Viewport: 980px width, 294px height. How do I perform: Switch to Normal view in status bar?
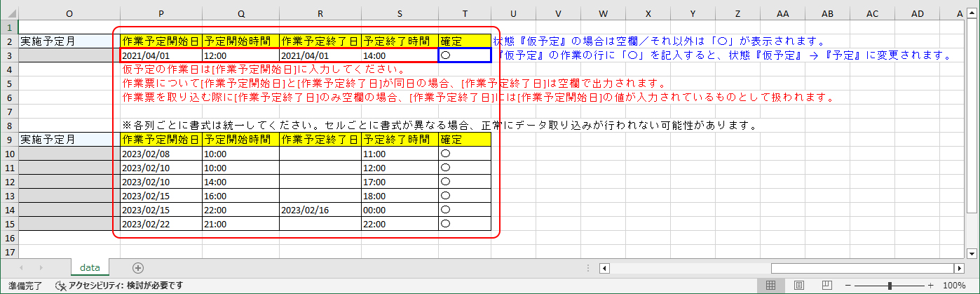[x=770, y=286]
